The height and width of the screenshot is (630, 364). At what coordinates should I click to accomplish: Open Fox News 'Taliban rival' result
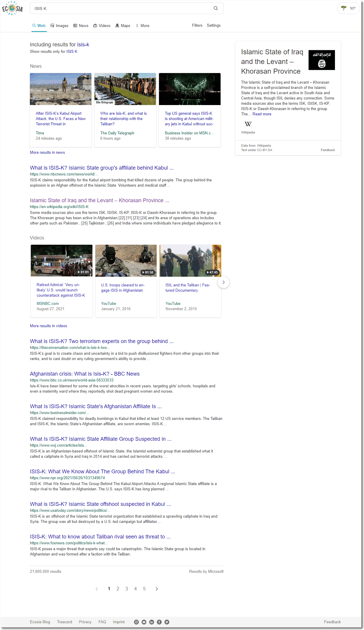click(x=100, y=537)
